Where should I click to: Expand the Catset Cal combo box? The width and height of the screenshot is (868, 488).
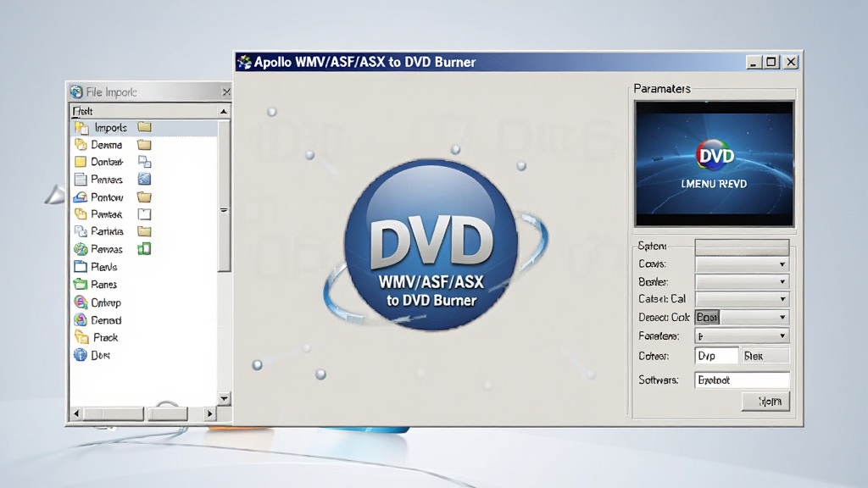click(742, 299)
